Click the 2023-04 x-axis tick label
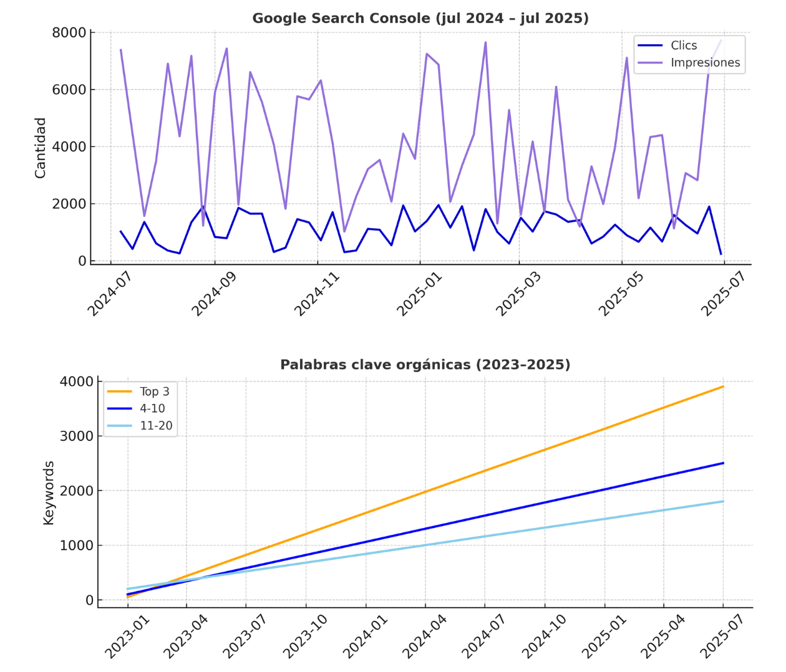The image size is (786, 672). 186,636
